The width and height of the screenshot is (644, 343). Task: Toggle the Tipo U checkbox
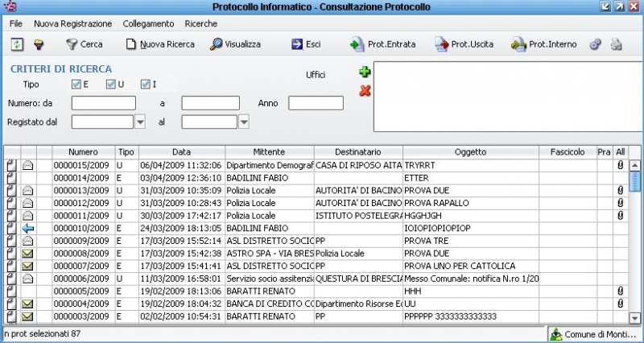pos(110,84)
